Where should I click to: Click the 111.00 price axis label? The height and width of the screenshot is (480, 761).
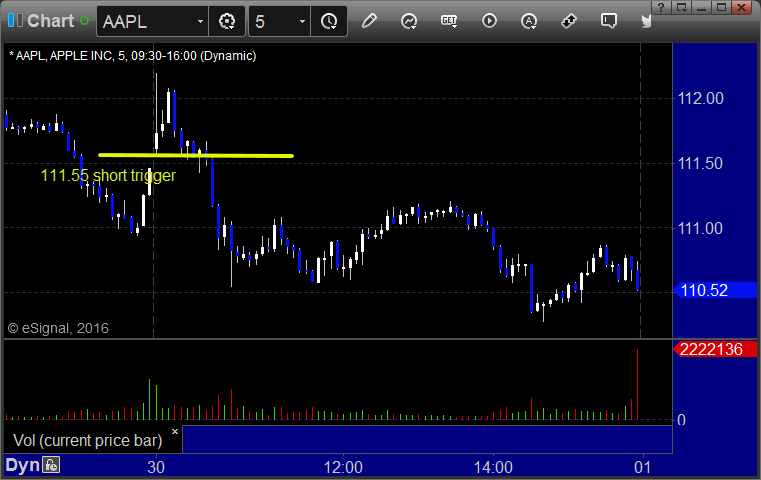(700, 228)
